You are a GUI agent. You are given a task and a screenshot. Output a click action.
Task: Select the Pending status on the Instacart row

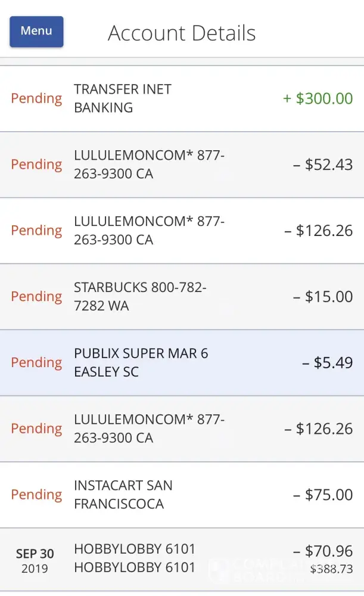(36, 495)
